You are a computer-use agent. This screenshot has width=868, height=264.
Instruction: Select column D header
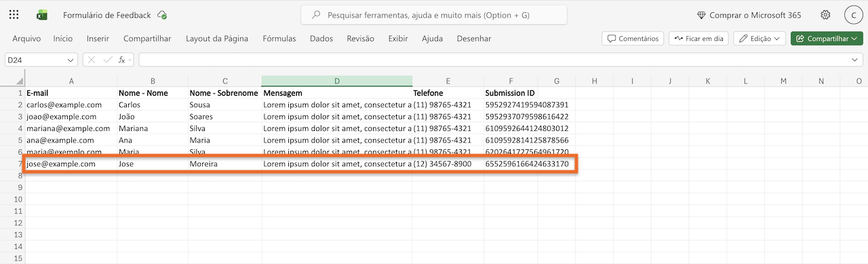[336, 81]
